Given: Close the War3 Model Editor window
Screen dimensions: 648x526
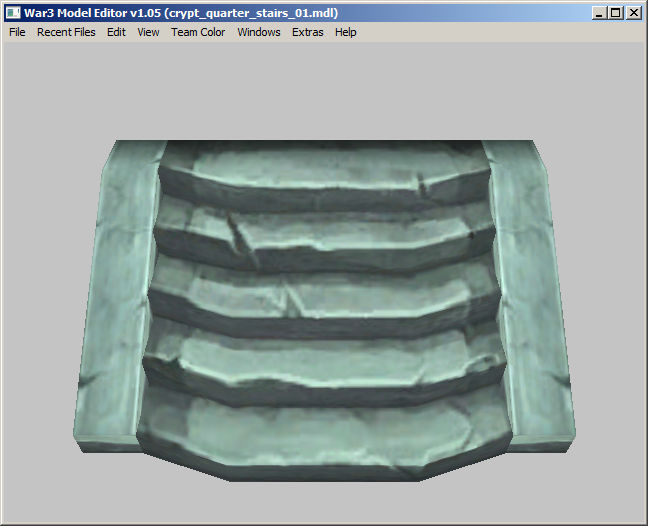Looking at the screenshot, I should coord(634,13).
